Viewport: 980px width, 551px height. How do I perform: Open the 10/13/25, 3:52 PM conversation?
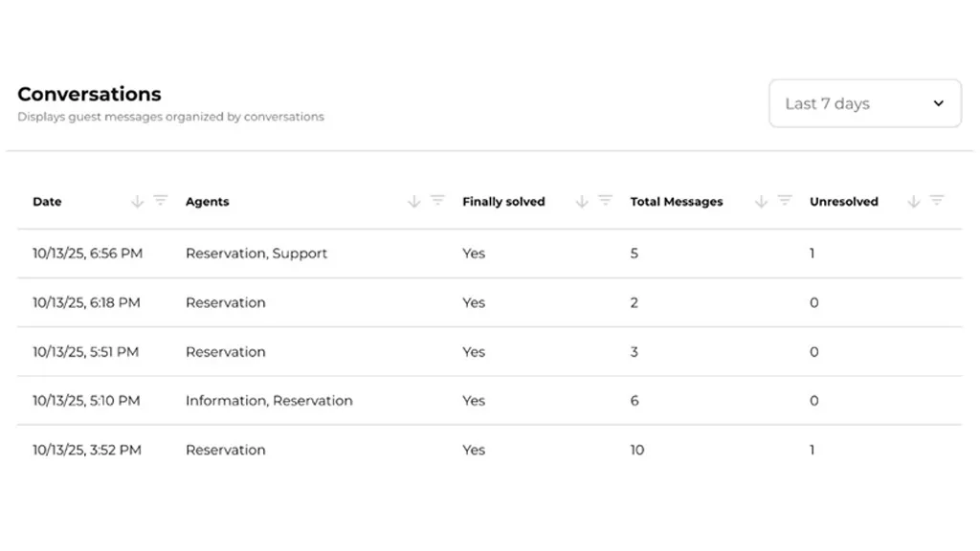[86, 450]
